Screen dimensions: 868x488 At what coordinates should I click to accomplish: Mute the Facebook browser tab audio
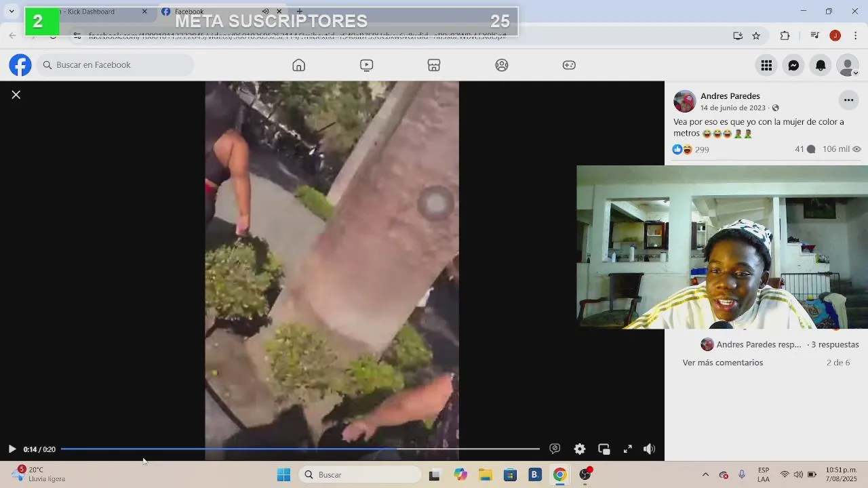265,12
